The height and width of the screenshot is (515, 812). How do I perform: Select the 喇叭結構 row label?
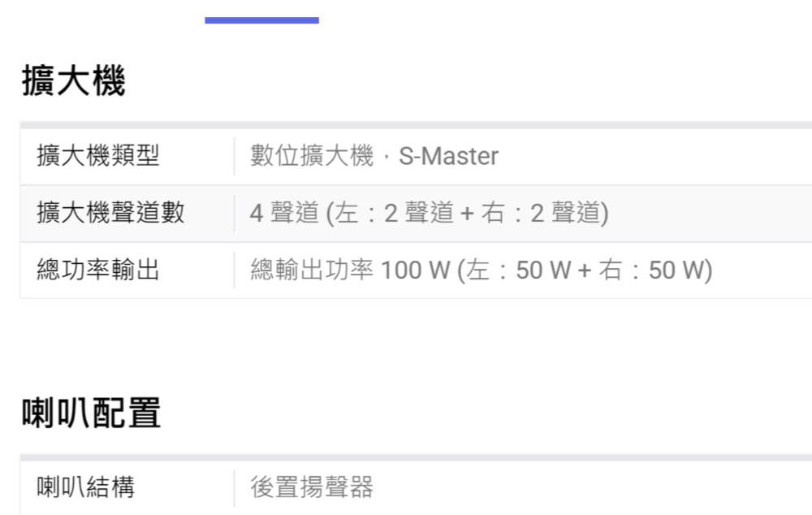coord(85,487)
